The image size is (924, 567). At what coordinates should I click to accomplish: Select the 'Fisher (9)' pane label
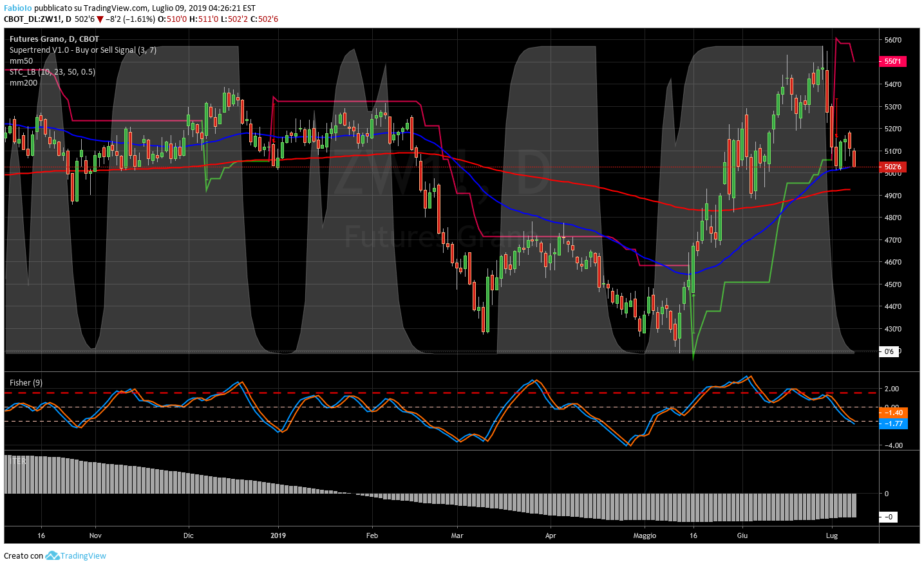(x=26, y=383)
